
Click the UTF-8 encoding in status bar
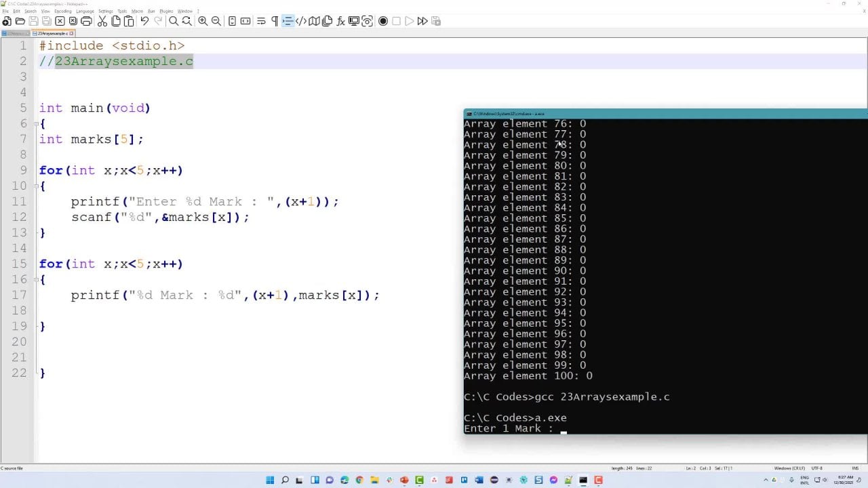click(816, 468)
